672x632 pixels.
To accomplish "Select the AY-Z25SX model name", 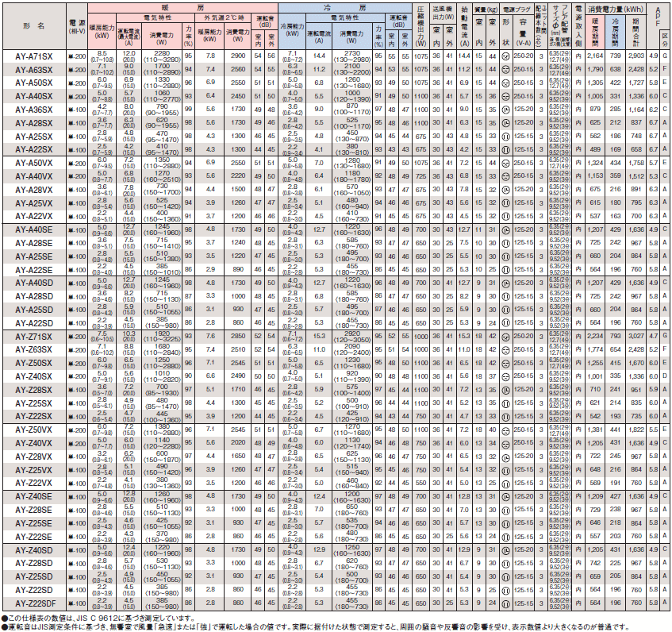I will (34, 403).
